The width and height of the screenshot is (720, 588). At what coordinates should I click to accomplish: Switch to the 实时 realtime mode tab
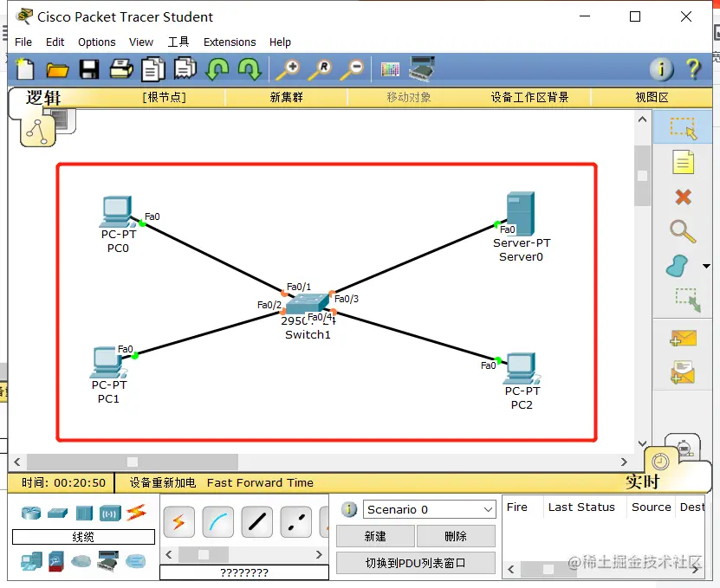coord(642,481)
